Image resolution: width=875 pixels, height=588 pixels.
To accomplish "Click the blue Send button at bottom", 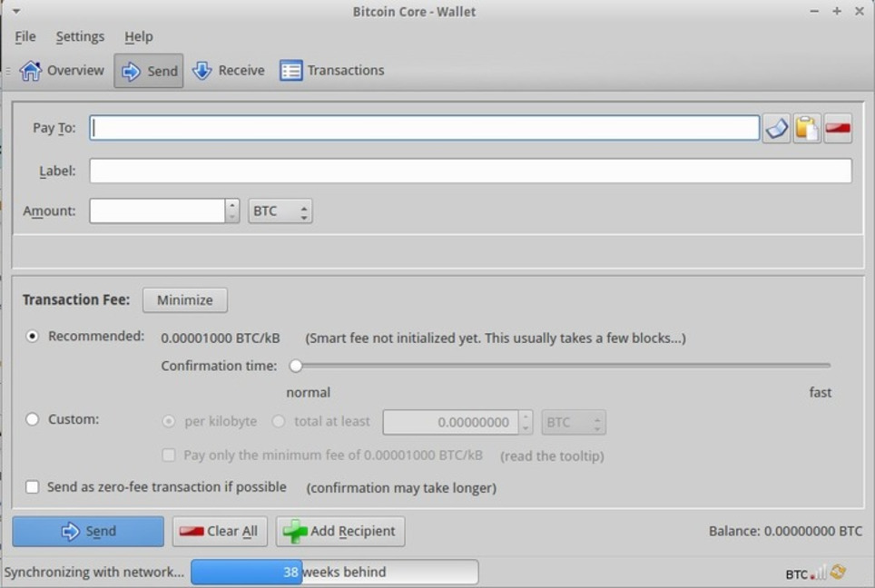I will coord(88,531).
